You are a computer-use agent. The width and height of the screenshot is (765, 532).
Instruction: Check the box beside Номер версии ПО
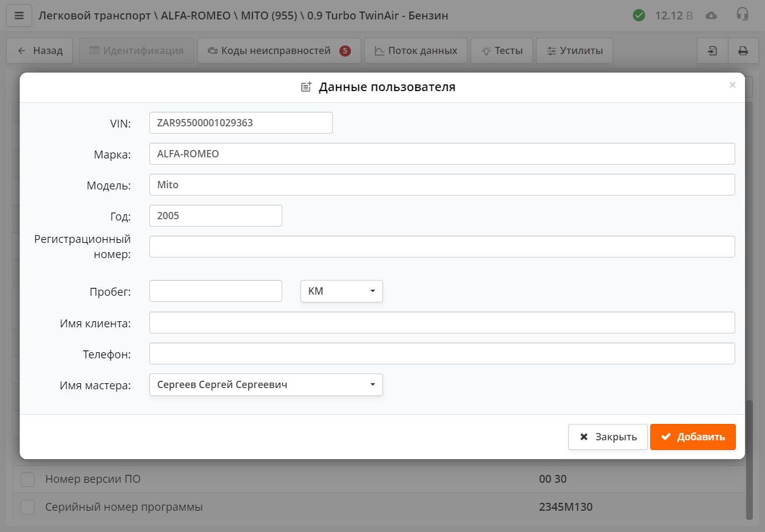click(x=27, y=479)
